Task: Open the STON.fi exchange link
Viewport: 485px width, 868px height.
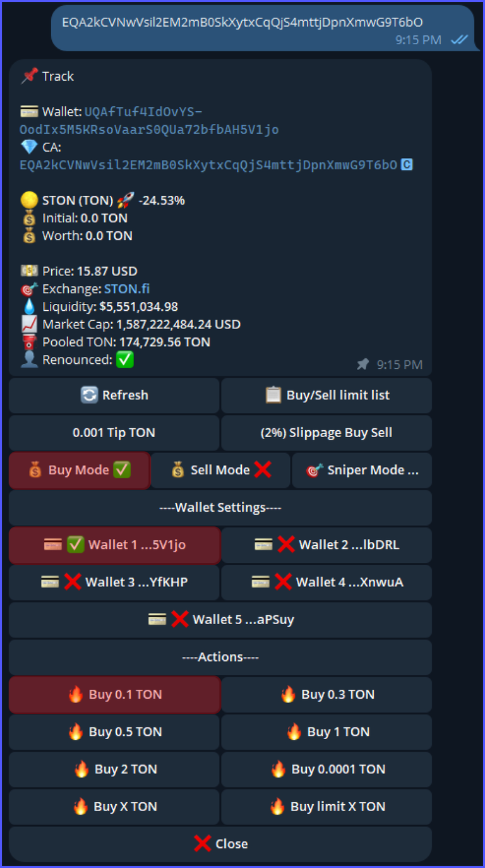Action: pyautogui.click(x=127, y=289)
